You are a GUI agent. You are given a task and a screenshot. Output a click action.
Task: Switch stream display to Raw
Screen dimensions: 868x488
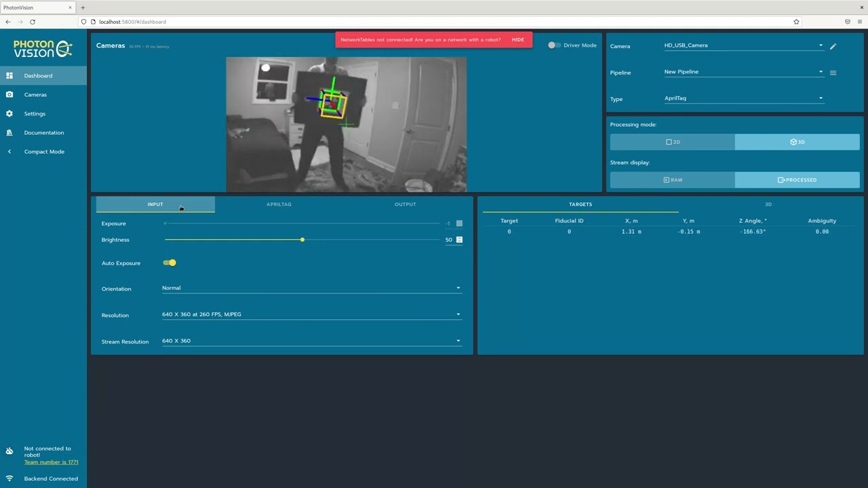pos(673,180)
